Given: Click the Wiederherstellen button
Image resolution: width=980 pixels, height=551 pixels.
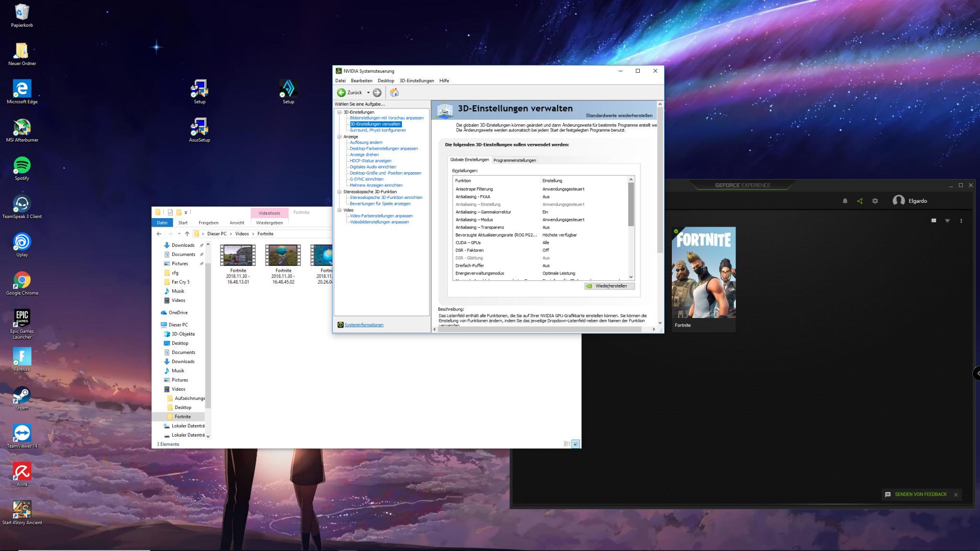Looking at the screenshot, I should tap(610, 286).
